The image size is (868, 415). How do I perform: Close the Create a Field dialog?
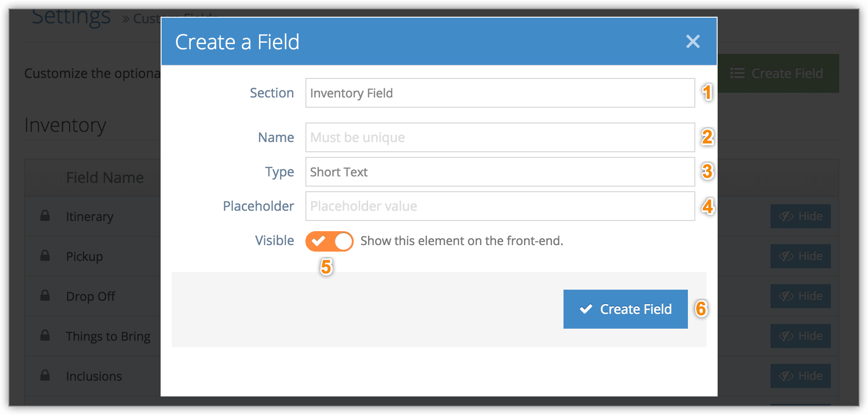coord(693,42)
